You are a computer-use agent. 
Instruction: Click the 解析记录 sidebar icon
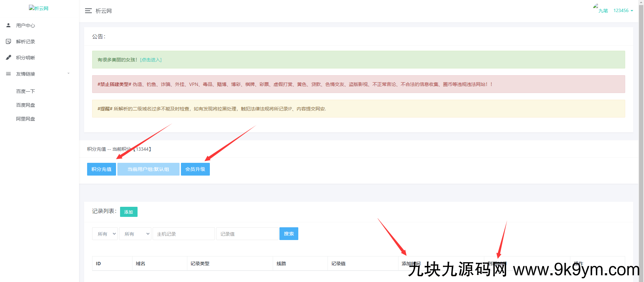[x=8, y=41]
